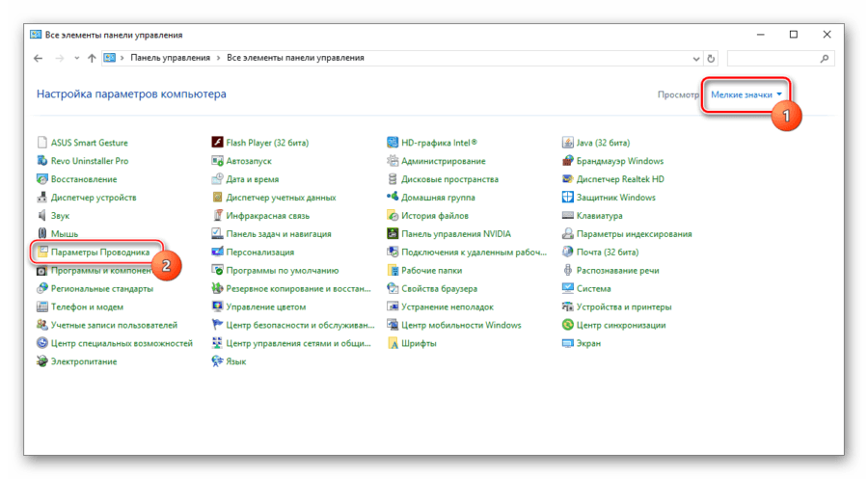The image size is (868, 479).
Task: Open the Flash Player (32 бита) icon
Action: tap(218, 143)
